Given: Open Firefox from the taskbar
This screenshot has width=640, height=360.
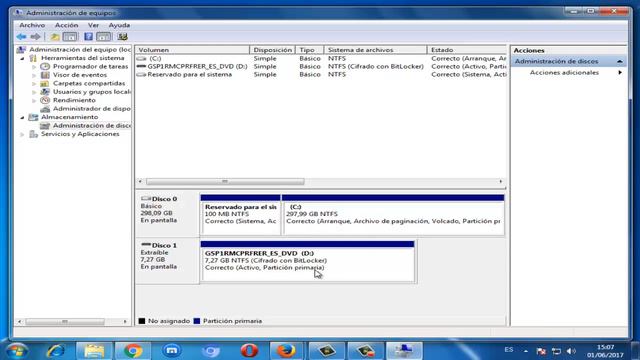Looking at the screenshot, I should coord(286,351).
